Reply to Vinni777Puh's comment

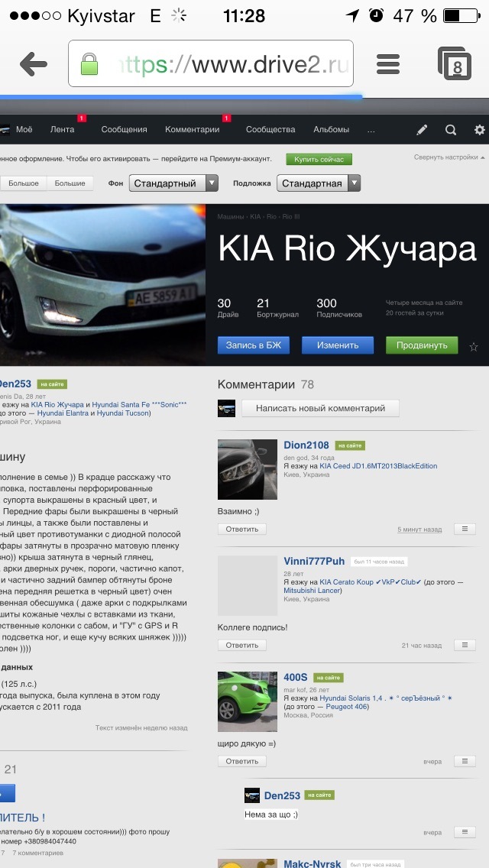pyautogui.click(x=242, y=646)
